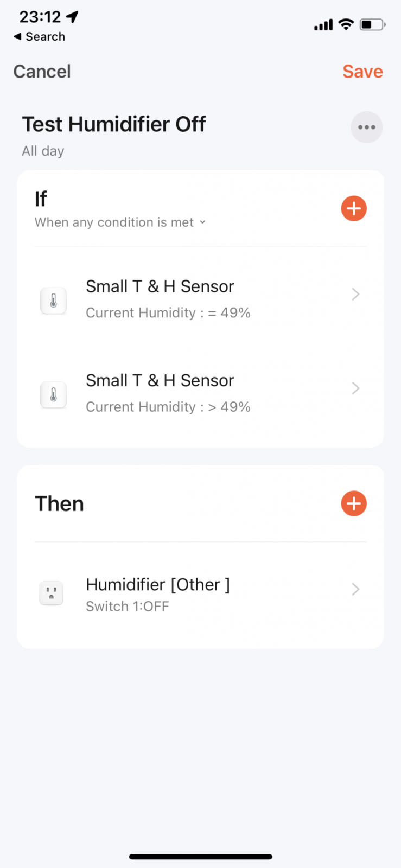Open Humidifier action details chevron

[x=355, y=589]
